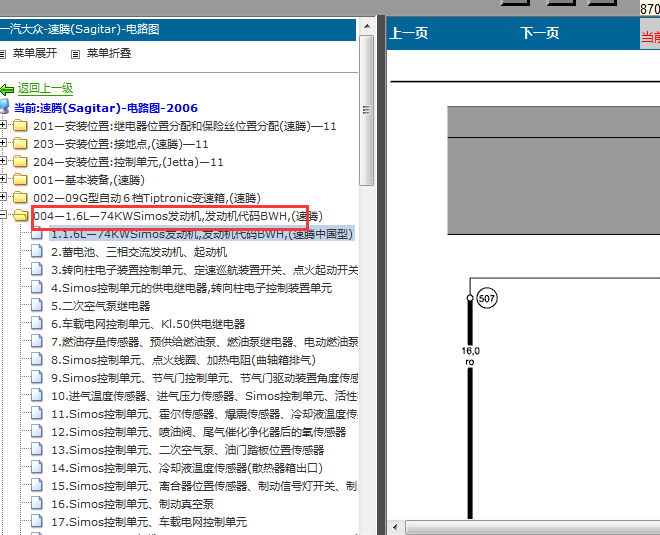Screen dimensions: 660x535
Task: Expand the 001 基本装备 node
Action: click(x=3, y=179)
